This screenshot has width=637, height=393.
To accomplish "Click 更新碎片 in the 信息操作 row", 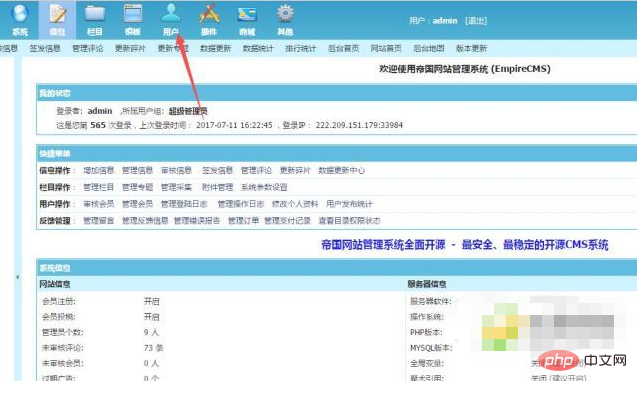I will point(295,171).
